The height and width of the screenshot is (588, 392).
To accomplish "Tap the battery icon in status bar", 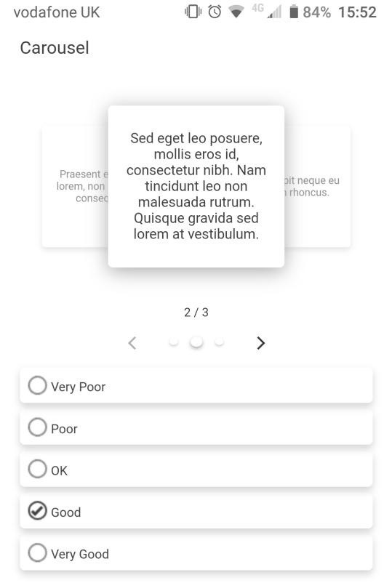I will click(294, 12).
